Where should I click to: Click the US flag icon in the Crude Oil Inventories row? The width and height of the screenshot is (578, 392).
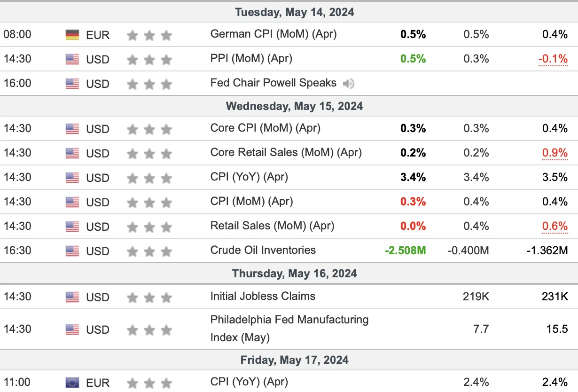pos(72,251)
